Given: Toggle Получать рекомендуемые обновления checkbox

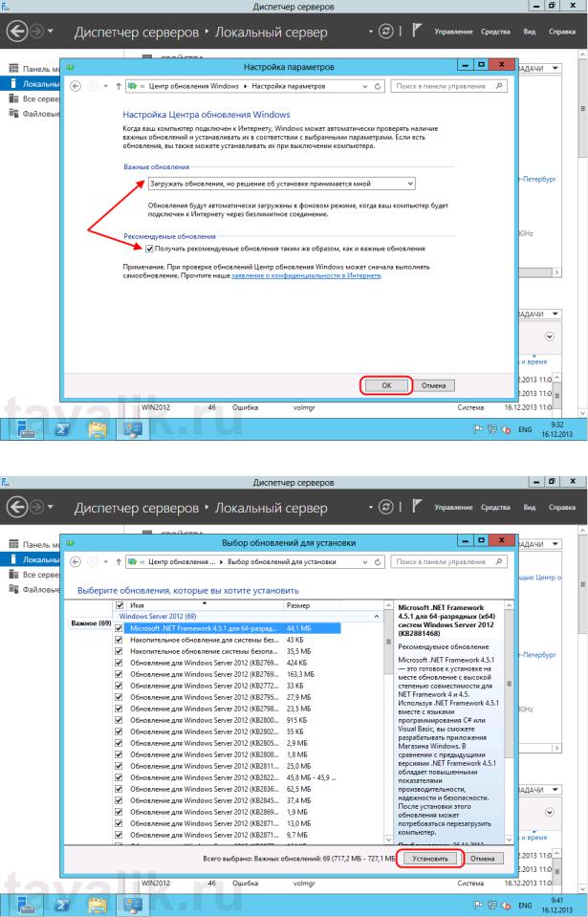Looking at the screenshot, I should pyautogui.click(x=150, y=249).
